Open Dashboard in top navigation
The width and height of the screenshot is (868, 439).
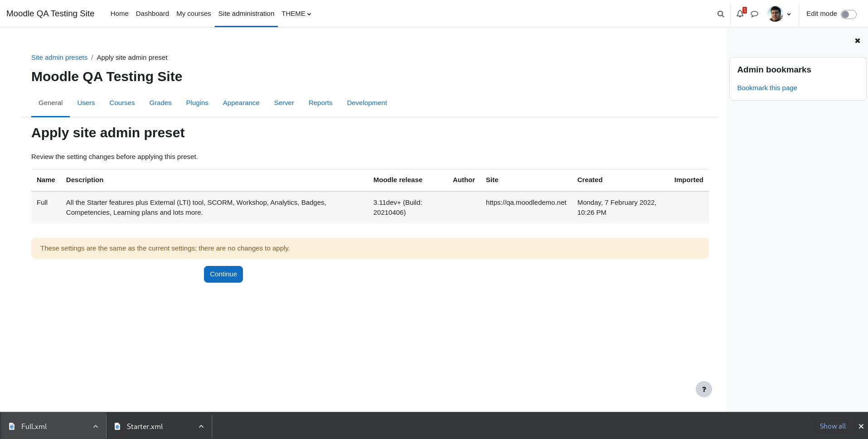[x=152, y=14]
